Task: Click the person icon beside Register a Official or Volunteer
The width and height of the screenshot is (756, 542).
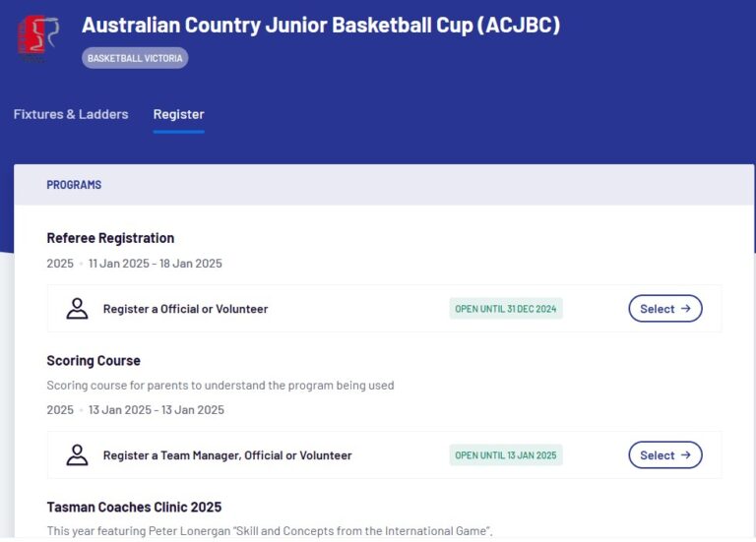Action: coord(77,309)
